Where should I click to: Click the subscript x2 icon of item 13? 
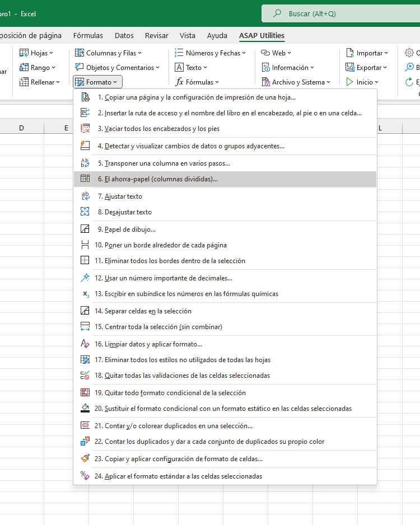(86, 294)
